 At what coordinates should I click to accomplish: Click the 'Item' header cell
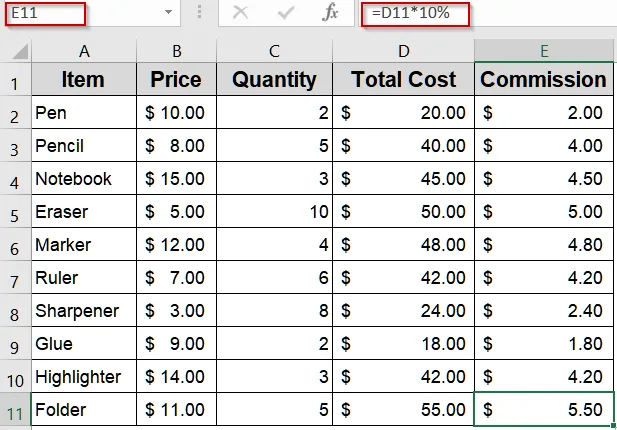84,79
